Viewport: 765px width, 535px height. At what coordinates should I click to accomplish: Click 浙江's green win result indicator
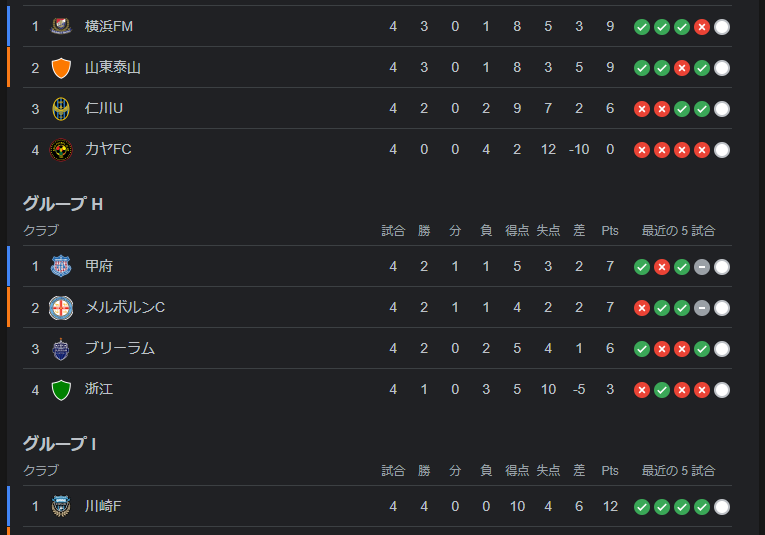(x=662, y=390)
